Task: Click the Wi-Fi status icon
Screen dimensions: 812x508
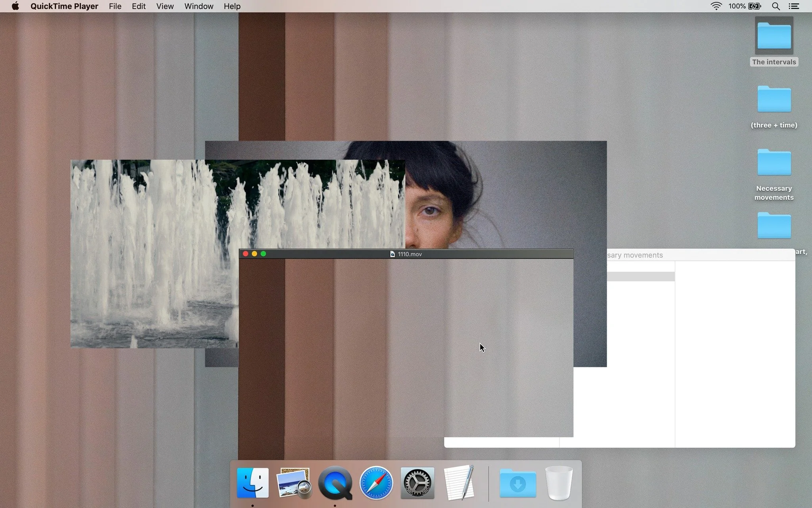Action: coord(716,6)
